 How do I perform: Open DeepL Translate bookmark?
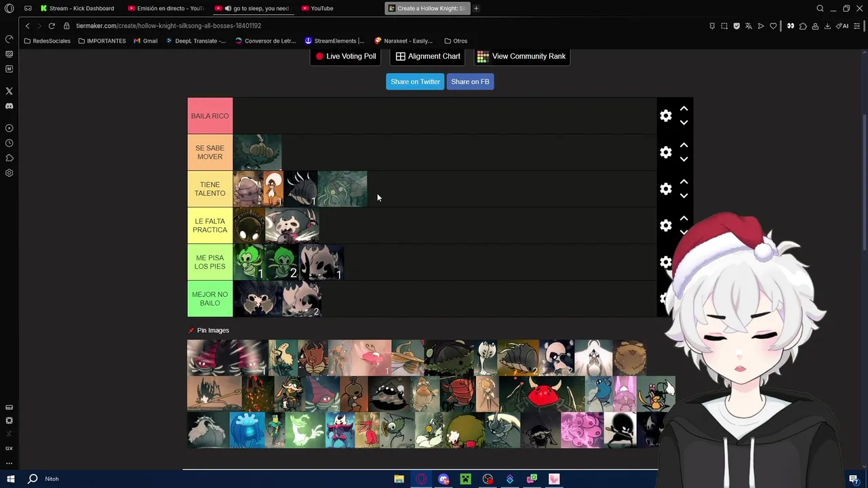point(195,41)
